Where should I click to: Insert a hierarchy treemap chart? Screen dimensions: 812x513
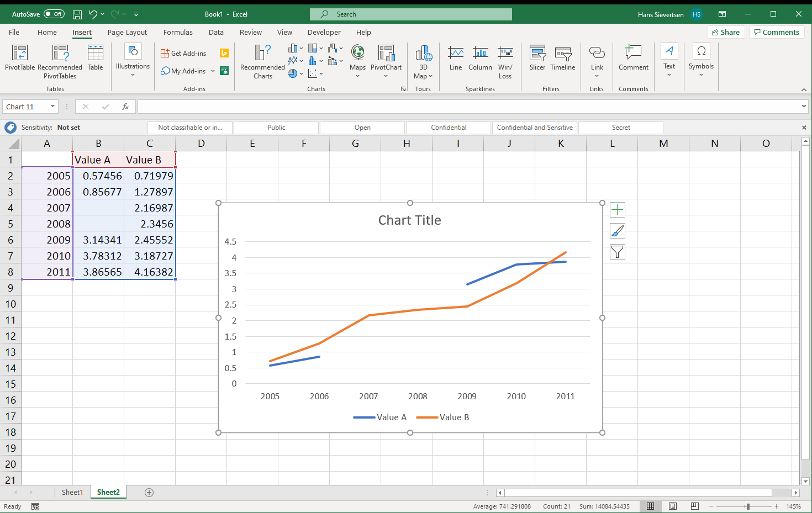coord(315,49)
